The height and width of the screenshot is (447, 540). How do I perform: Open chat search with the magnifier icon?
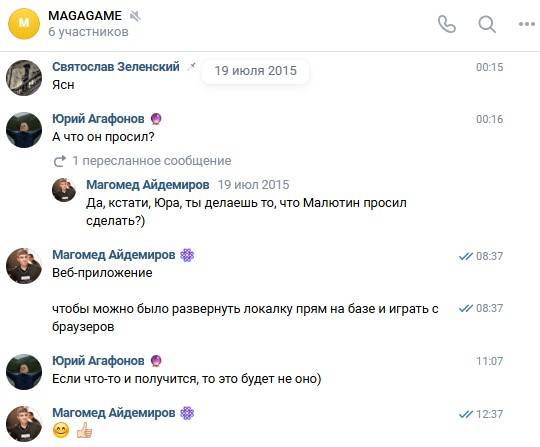tap(487, 24)
